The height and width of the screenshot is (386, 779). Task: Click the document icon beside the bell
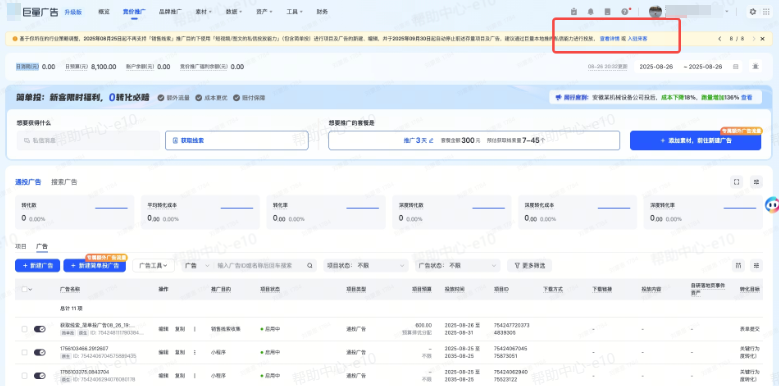(607, 11)
